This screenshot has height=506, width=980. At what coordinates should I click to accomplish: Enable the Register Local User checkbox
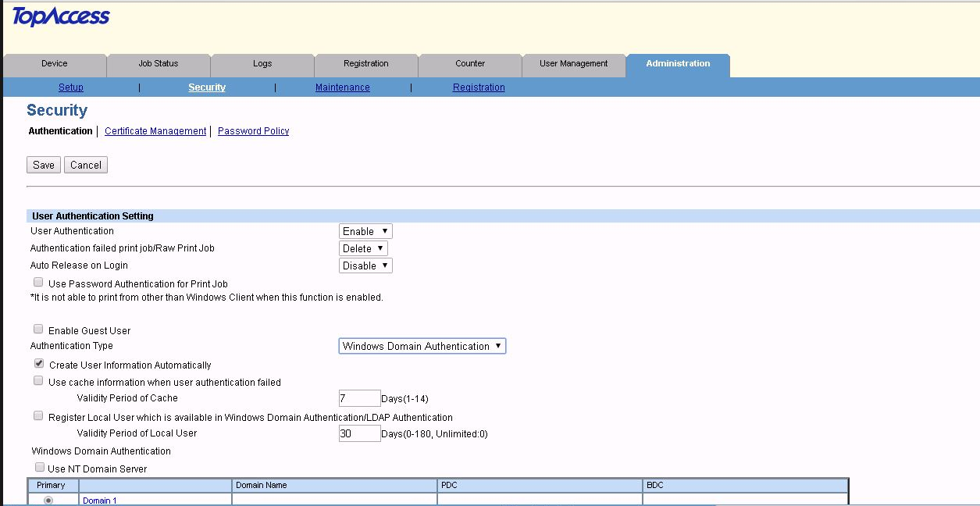click(x=38, y=416)
